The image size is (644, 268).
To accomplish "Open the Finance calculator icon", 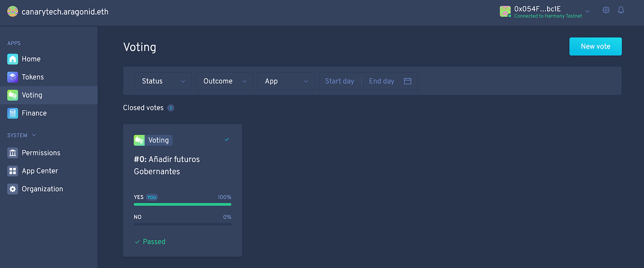I will tap(13, 113).
